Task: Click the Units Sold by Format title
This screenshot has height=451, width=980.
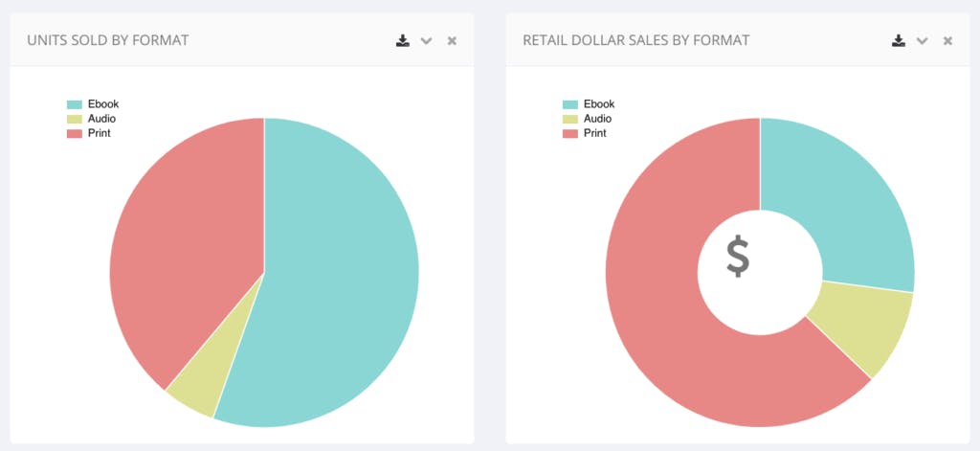Action: coord(107,40)
